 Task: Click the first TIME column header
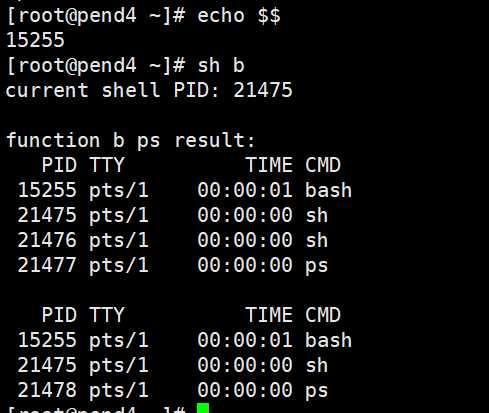[269, 165]
